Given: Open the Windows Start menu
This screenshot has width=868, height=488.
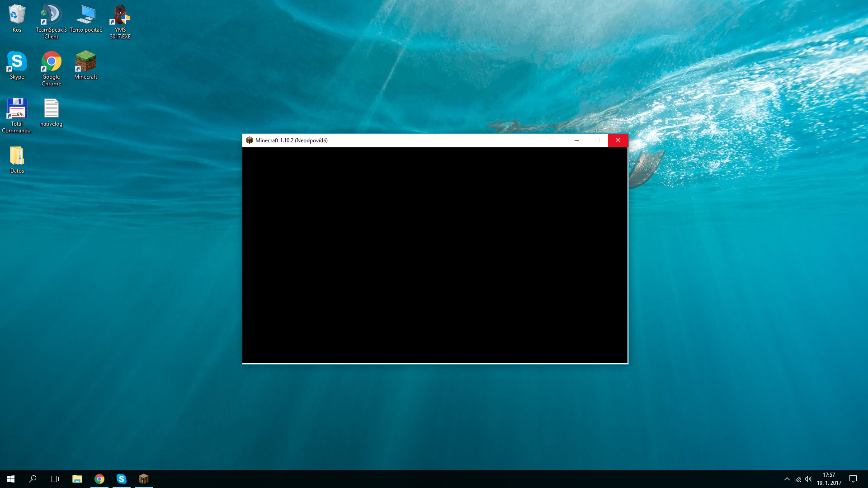Looking at the screenshot, I should pos(11,479).
